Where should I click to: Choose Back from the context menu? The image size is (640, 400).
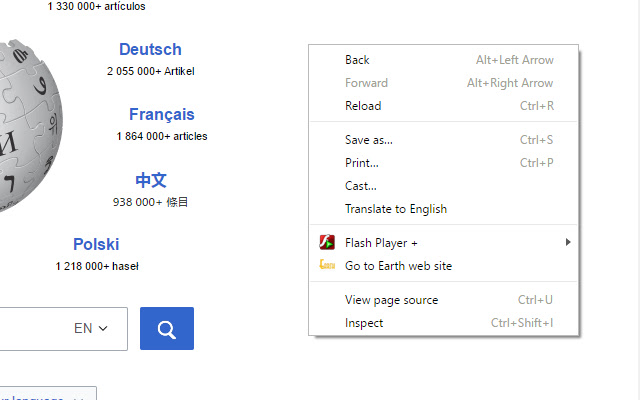(444, 60)
